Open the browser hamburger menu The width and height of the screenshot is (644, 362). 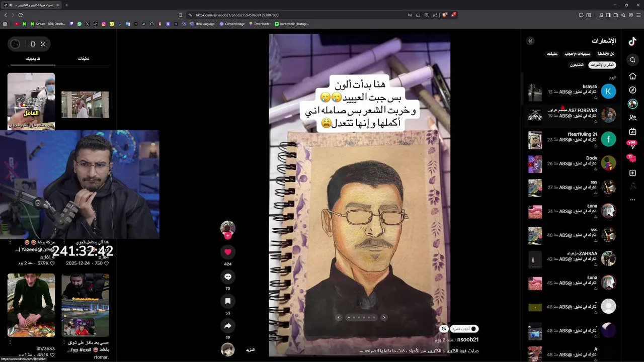(639, 15)
